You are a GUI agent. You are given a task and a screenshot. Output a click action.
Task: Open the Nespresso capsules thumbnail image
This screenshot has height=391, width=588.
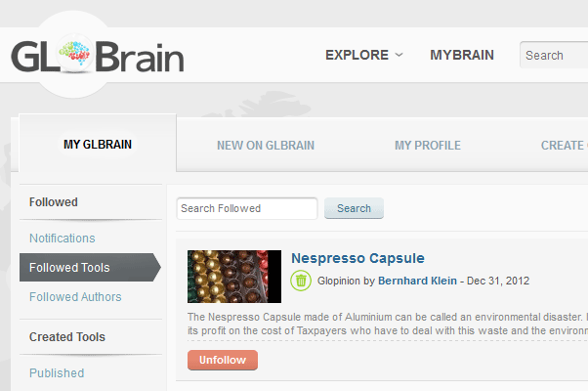(234, 277)
